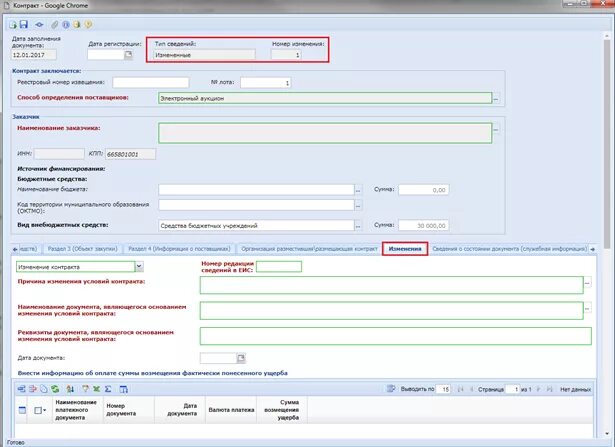Open the filter funnel icon in the table toolbar
Image resolution: width=615 pixels, height=447 pixels.
pos(85,389)
